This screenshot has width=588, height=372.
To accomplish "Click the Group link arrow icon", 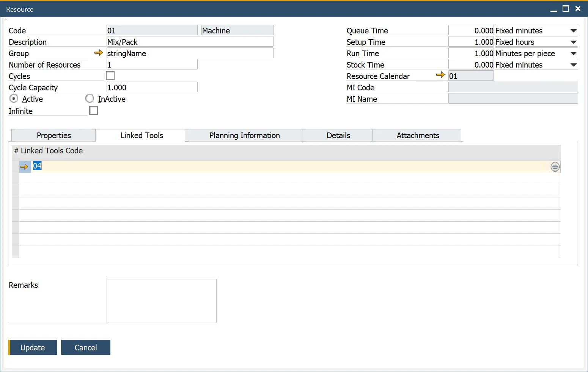I will click(x=98, y=53).
